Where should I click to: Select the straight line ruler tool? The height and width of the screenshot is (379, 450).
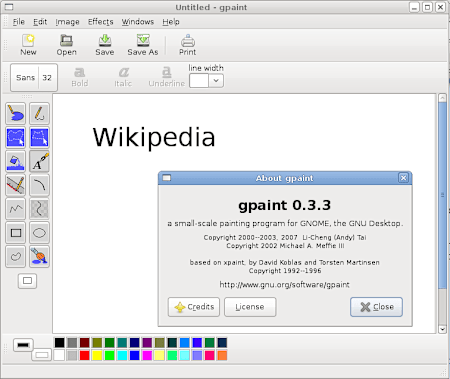point(15,185)
